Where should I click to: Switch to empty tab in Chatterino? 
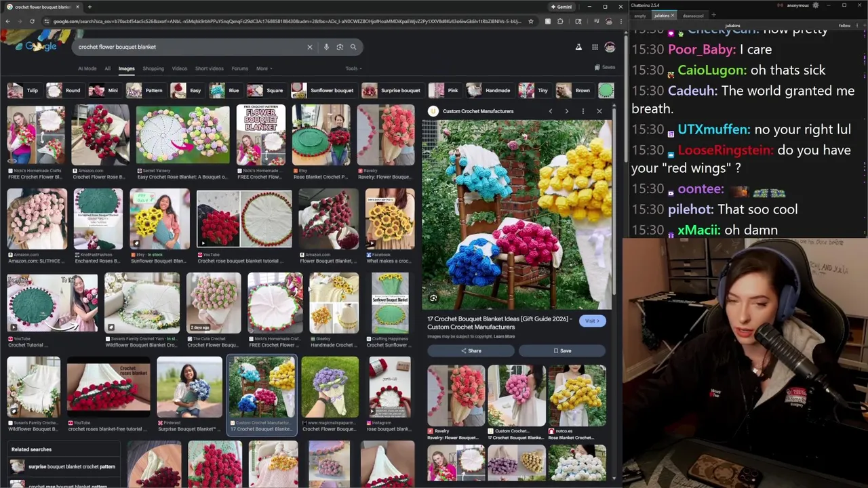point(641,15)
